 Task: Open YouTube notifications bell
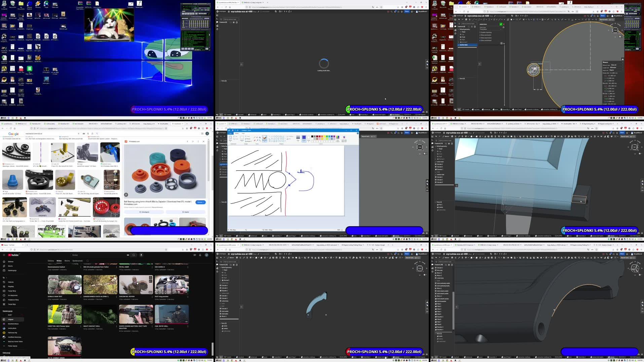coord(200,255)
